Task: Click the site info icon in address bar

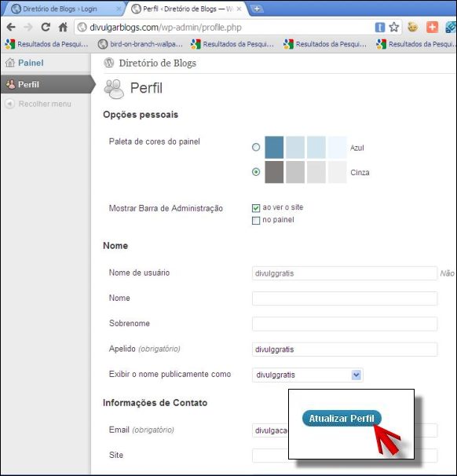Action: 82,27
